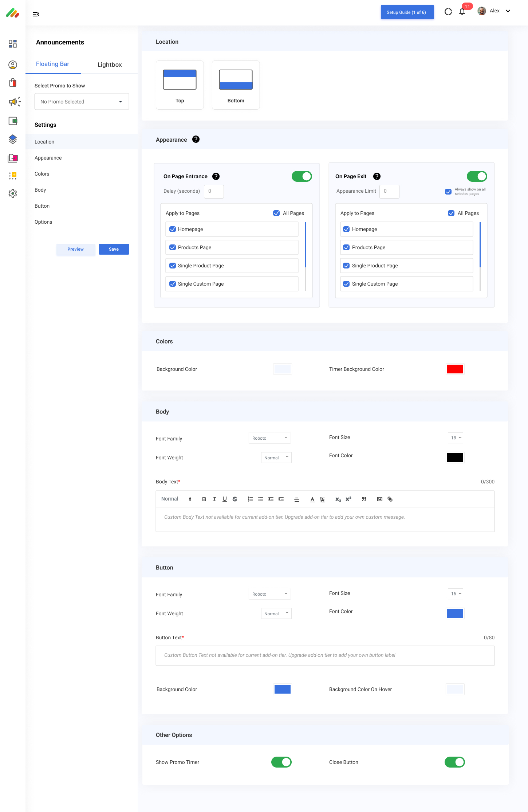528x812 pixels.
Task: Click help icon next to On Page Entrance
Action: [216, 176]
